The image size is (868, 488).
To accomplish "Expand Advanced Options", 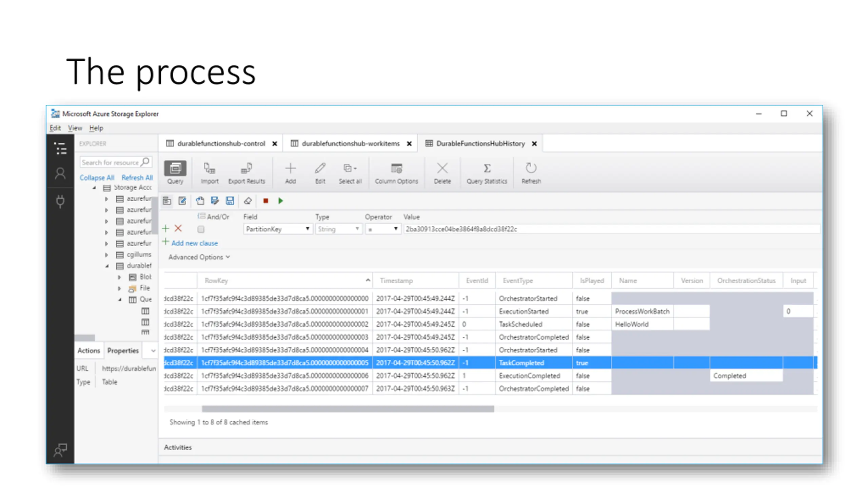I will click(x=199, y=257).
